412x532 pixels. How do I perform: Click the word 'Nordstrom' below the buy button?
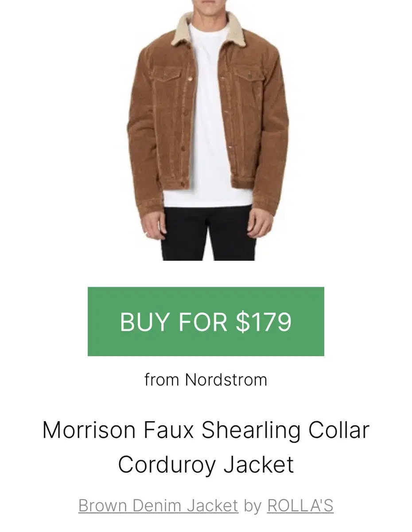coord(226,380)
